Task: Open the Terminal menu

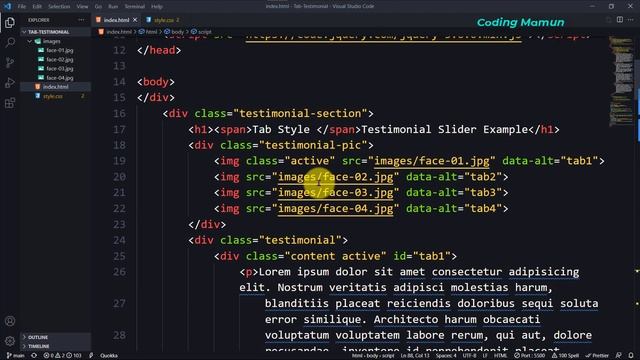Action: click(134, 7)
